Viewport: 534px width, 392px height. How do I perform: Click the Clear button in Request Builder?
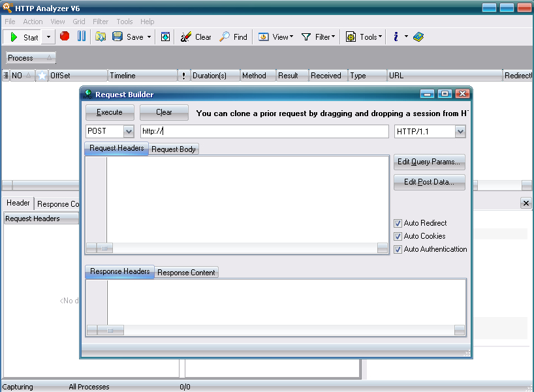click(164, 112)
